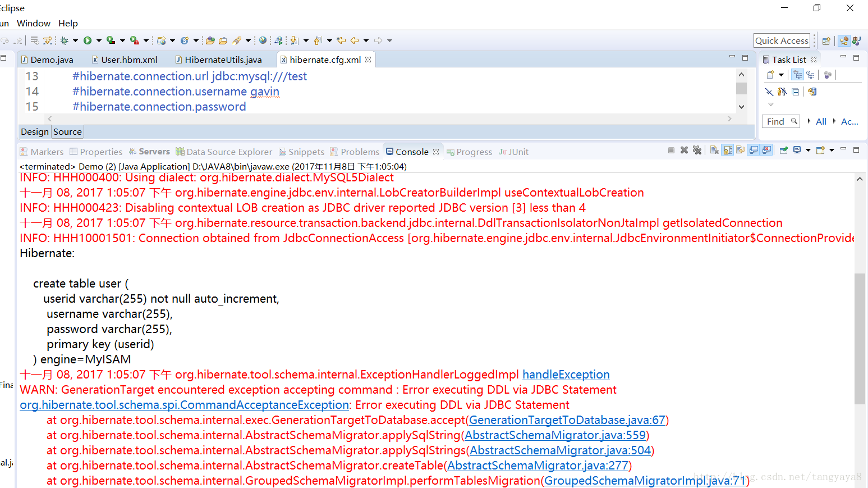The image size is (868, 488).
Task: Close the hibernate.cfg.xml tab
Action: [x=368, y=60]
